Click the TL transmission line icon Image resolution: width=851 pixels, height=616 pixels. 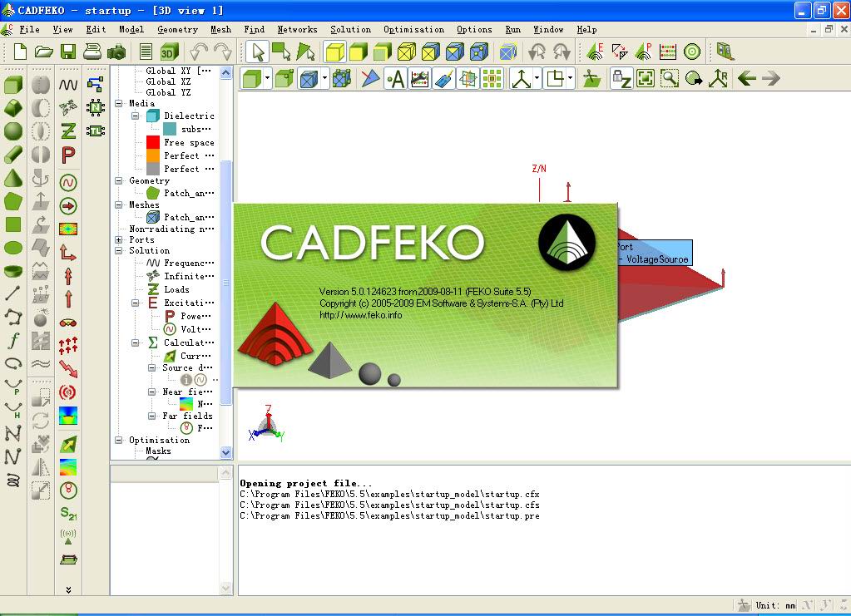click(96, 131)
